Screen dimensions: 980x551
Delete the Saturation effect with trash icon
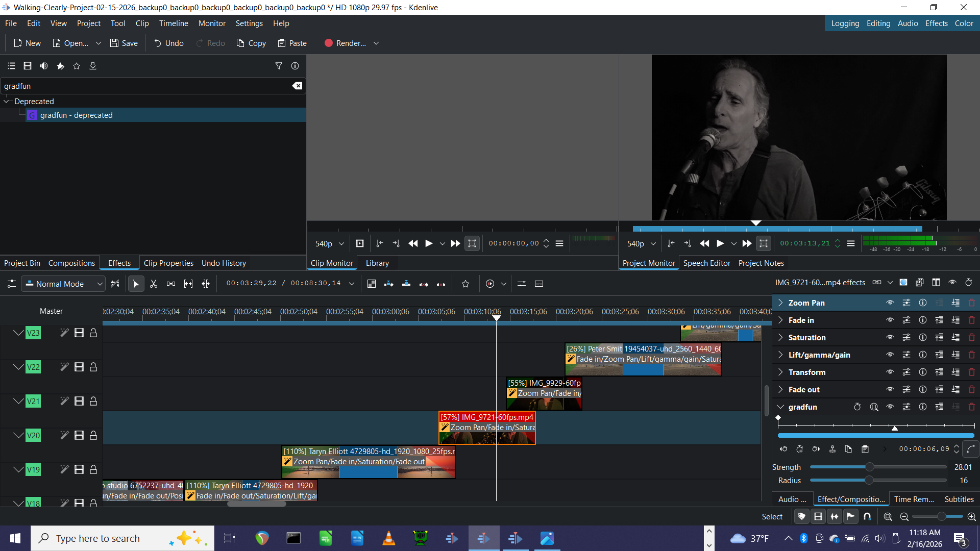click(971, 338)
